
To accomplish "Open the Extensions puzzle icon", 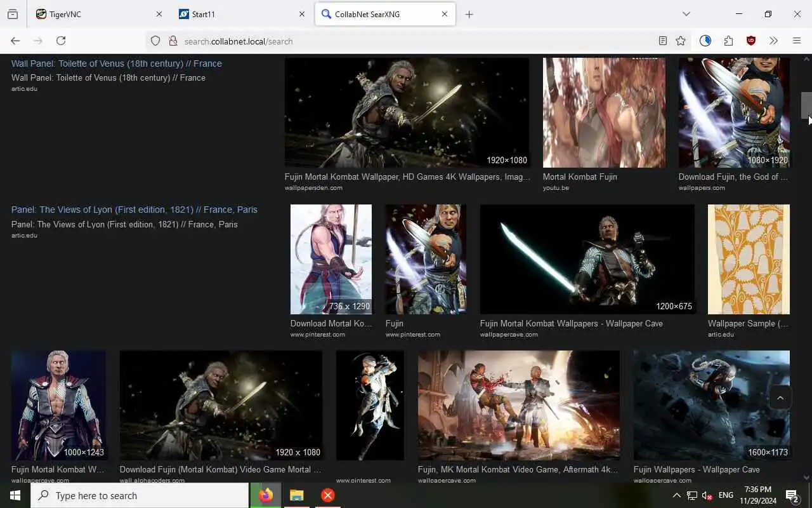I will click(x=728, y=41).
